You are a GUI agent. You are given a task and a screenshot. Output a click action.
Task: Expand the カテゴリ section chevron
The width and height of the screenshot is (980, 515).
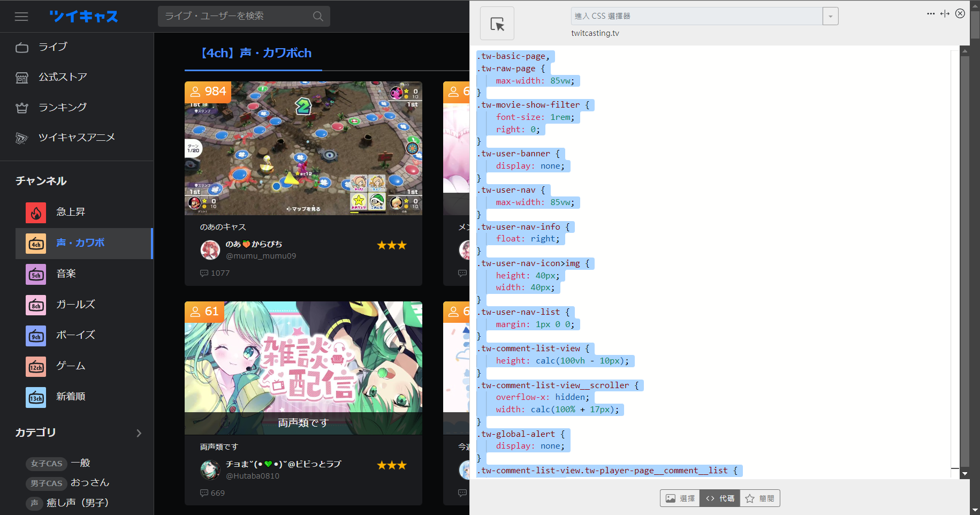point(139,433)
